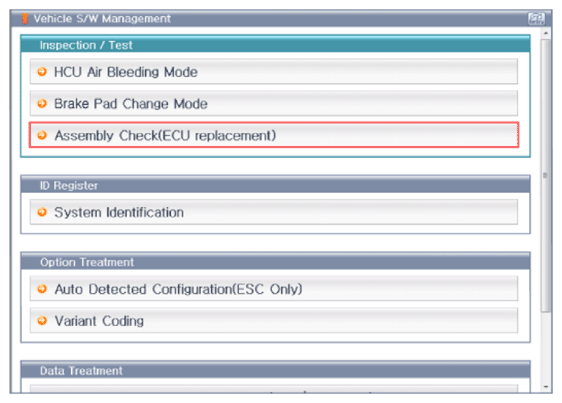
Task: Click orange arrow icon beside Brake Pad Change Mode
Action: 42,104
